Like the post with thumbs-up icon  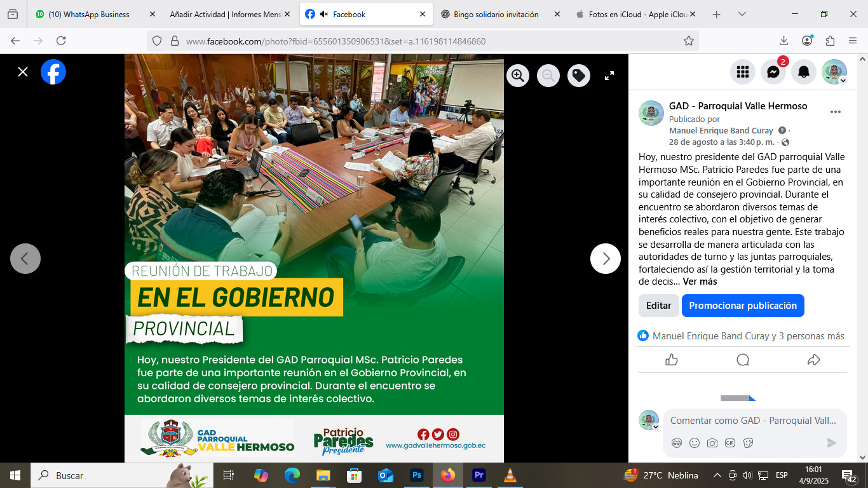tap(672, 360)
